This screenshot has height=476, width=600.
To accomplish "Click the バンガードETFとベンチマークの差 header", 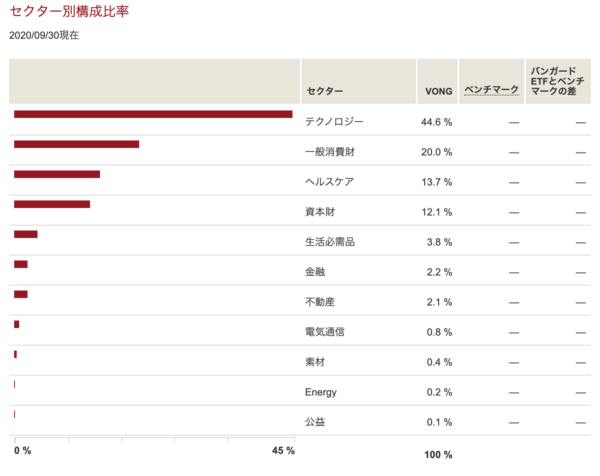I will click(x=557, y=81).
